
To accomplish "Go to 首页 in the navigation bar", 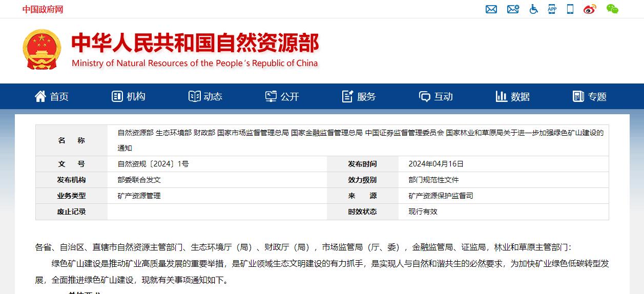I will 52,96.
